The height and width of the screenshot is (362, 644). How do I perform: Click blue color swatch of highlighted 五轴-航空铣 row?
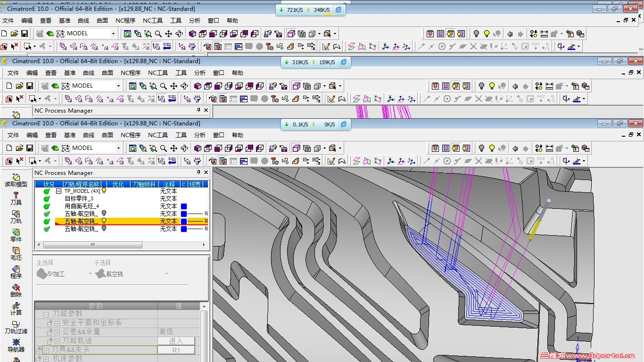tap(184, 221)
